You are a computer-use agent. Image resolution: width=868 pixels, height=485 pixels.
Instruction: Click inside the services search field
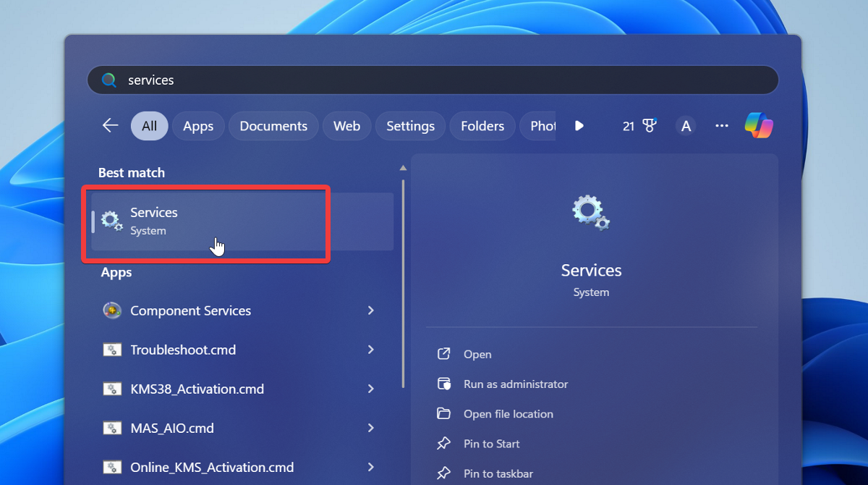coord(289,80)
